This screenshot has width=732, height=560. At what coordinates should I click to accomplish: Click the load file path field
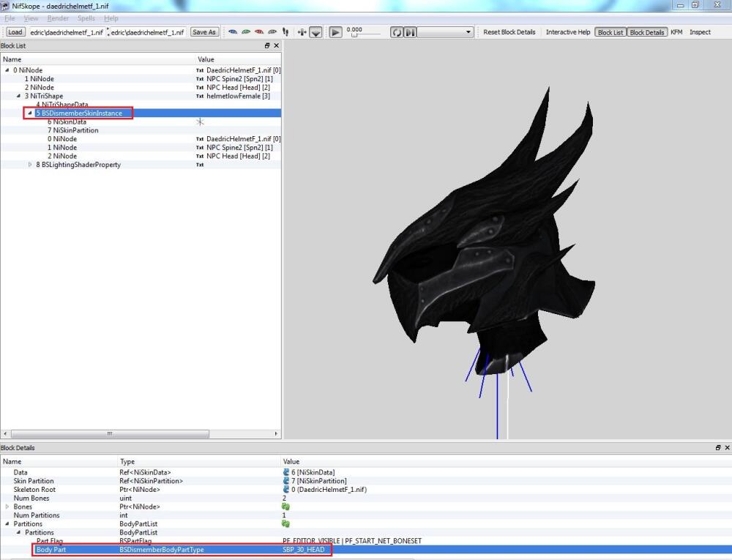[x=67, y=32]
